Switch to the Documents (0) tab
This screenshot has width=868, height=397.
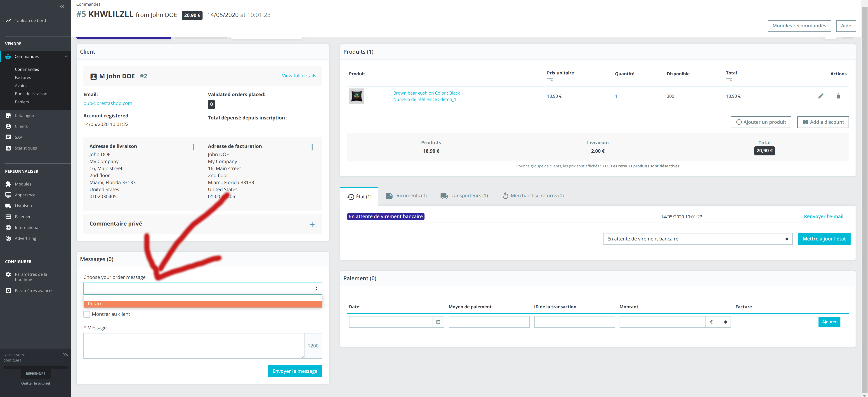click(x=406, y=196)
